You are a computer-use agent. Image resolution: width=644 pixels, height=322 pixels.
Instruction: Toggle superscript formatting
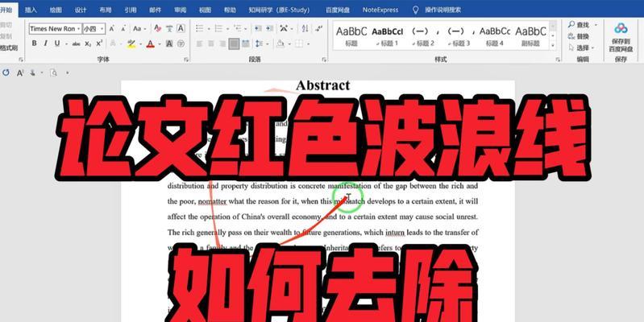pos(99,43)
